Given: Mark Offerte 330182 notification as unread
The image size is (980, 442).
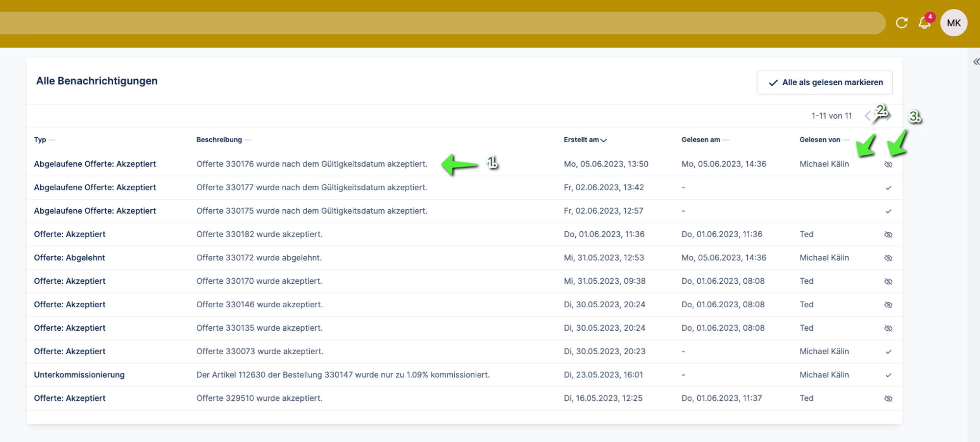Looking at the screenshot, I should (x=888, y=235).
